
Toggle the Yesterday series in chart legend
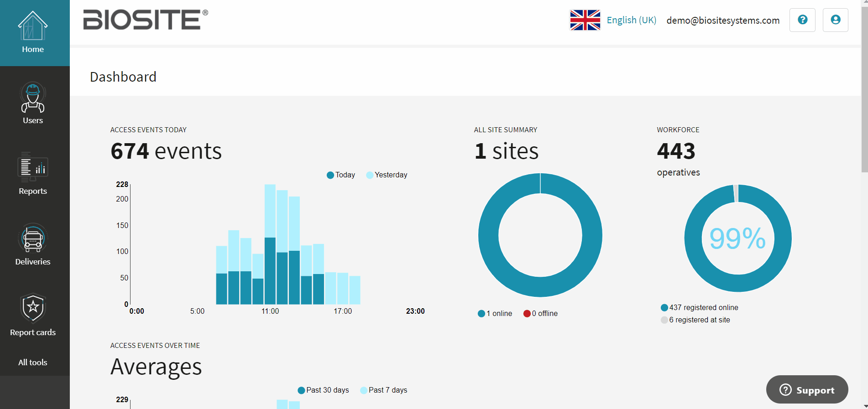[x=387, y=175]
